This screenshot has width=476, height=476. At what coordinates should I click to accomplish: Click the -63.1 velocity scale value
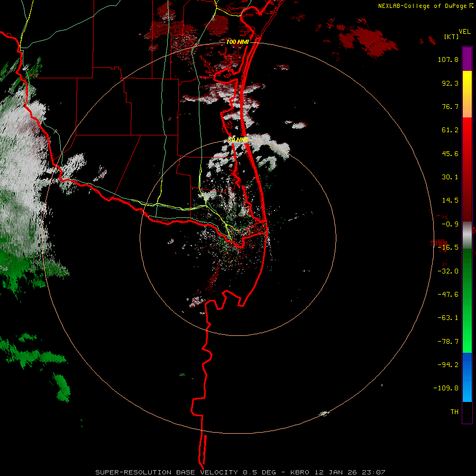[448, 318]
